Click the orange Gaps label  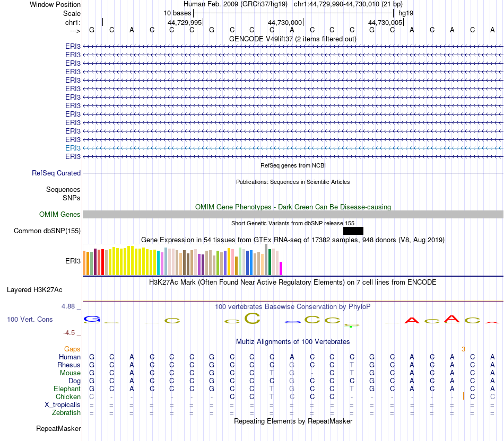72,349
